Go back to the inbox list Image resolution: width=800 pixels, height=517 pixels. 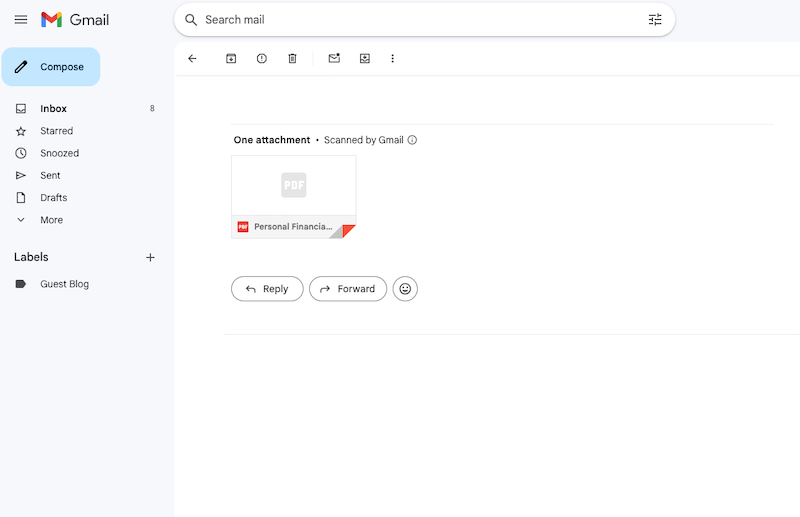(x=192, y=59)
